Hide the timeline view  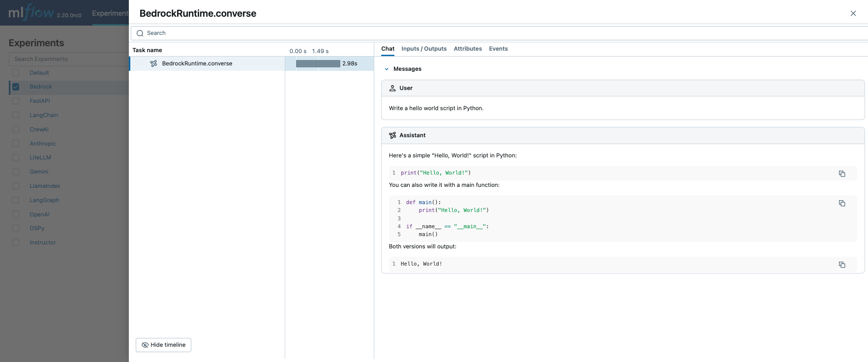click(163, 345)
